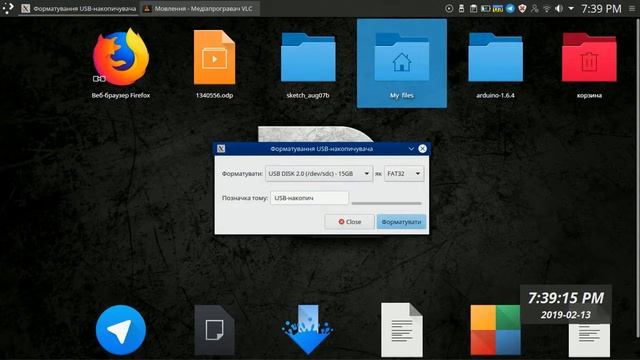
Task: Click the format dialog's title bar app icon
Action: (221, 149)
